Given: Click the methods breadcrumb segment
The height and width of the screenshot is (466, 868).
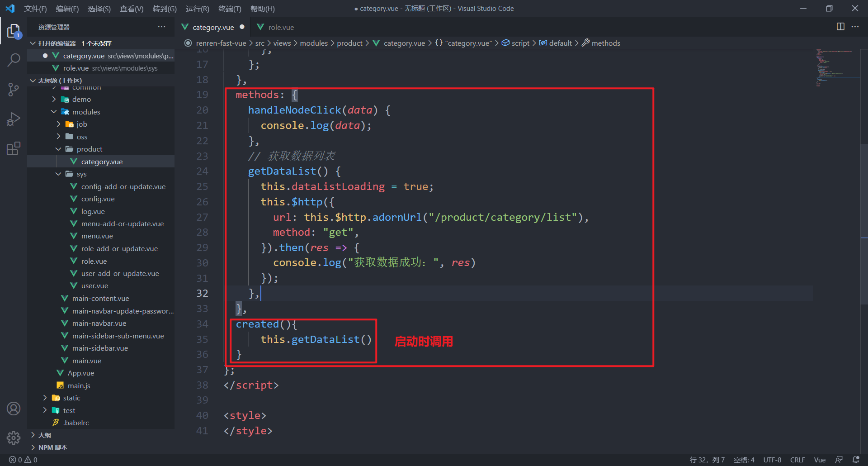Looking at the screenshot, I should pos(606,43).
